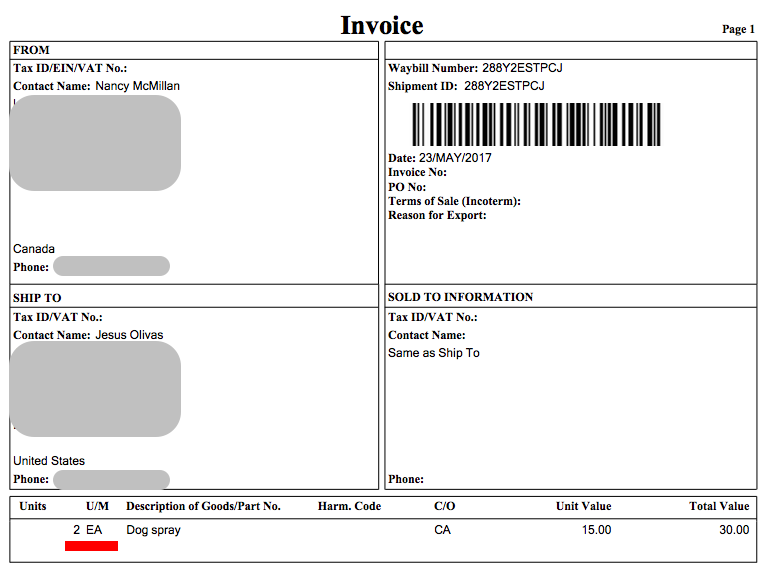Select the SHIP TO section header
Viewport: 779px width, 580px height.
(x=37, y=298)
